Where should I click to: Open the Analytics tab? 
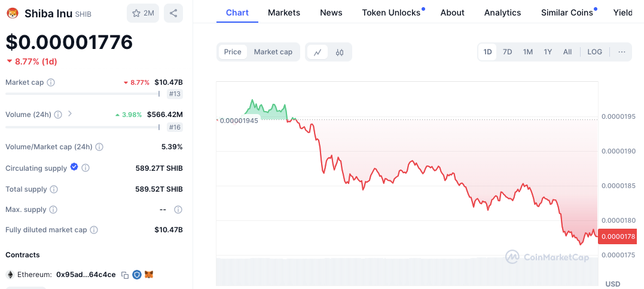[x=502, y=13]
